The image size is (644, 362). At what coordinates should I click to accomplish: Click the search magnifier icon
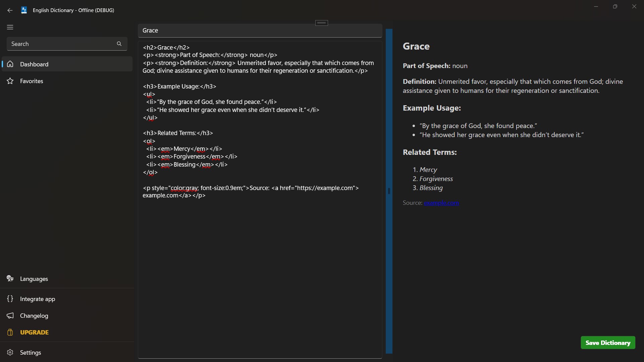[x=119, y=44]
